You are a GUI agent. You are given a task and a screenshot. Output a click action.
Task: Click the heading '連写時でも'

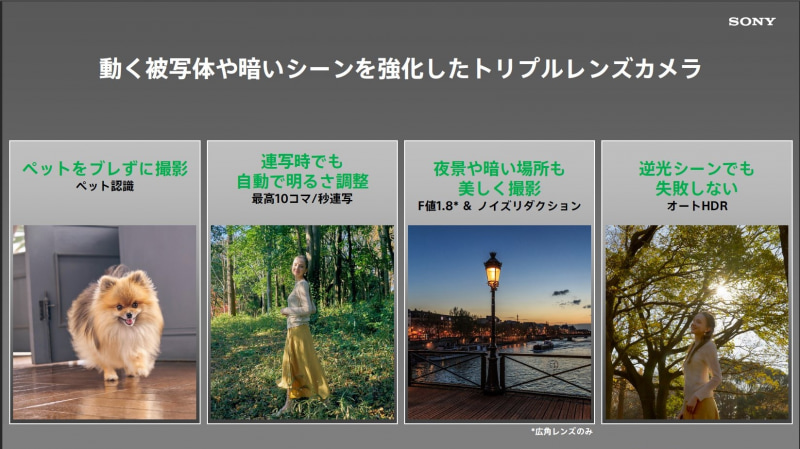coord(302,161)
